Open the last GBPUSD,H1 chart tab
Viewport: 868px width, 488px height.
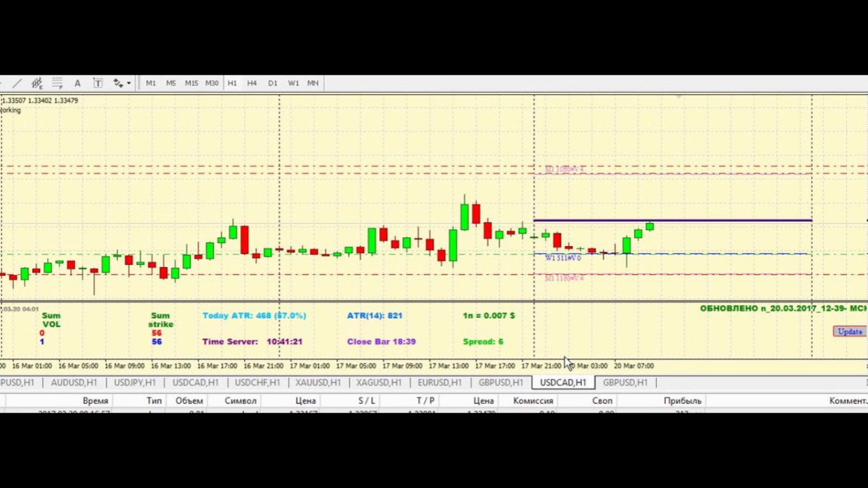point(625,383)
